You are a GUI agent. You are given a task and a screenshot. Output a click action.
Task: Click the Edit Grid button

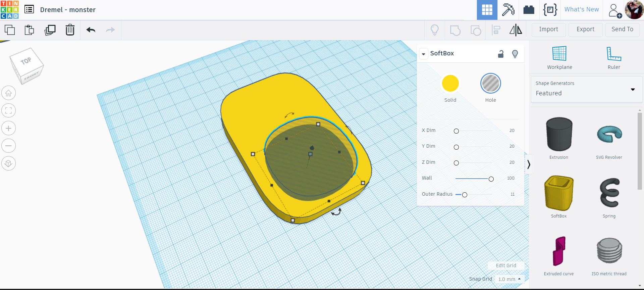(x=506, y=265)
